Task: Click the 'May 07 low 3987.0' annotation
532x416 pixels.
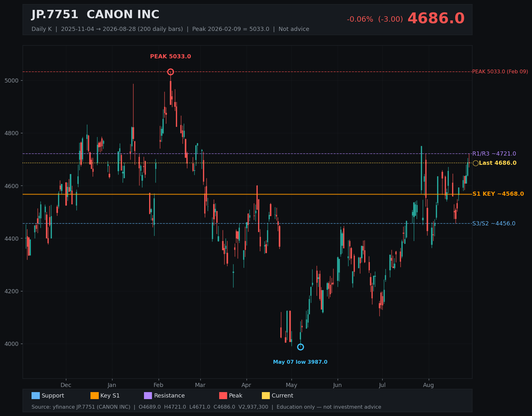Action: 300,362
